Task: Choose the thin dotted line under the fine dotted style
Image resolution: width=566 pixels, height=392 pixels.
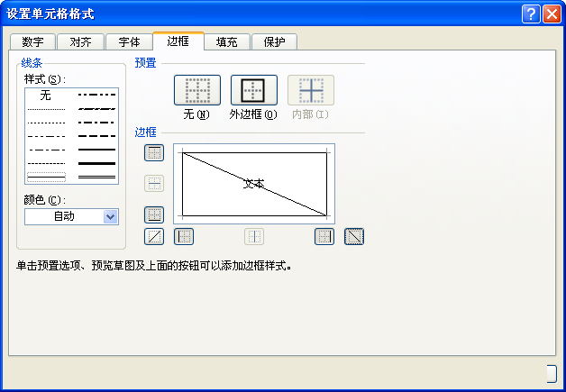Action: (x=46, y=123)
